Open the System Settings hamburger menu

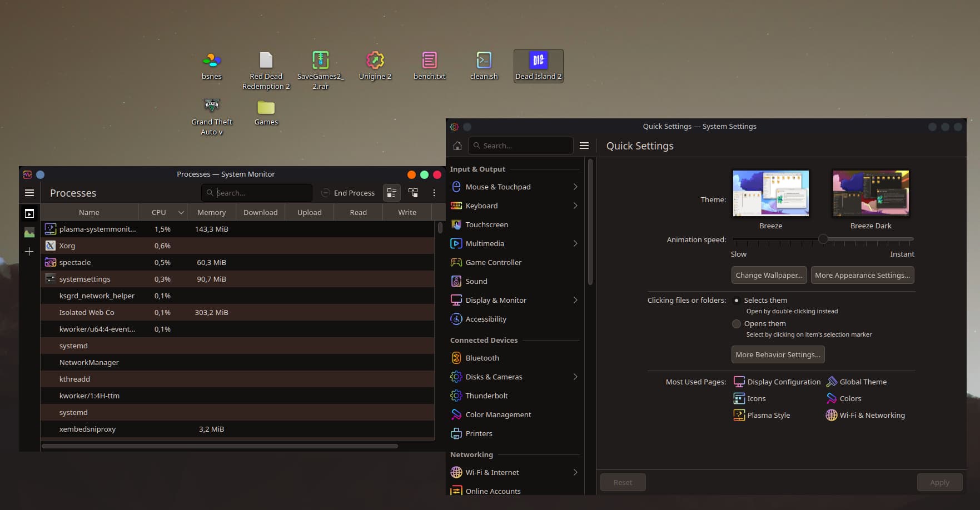[x=584, y=146]
